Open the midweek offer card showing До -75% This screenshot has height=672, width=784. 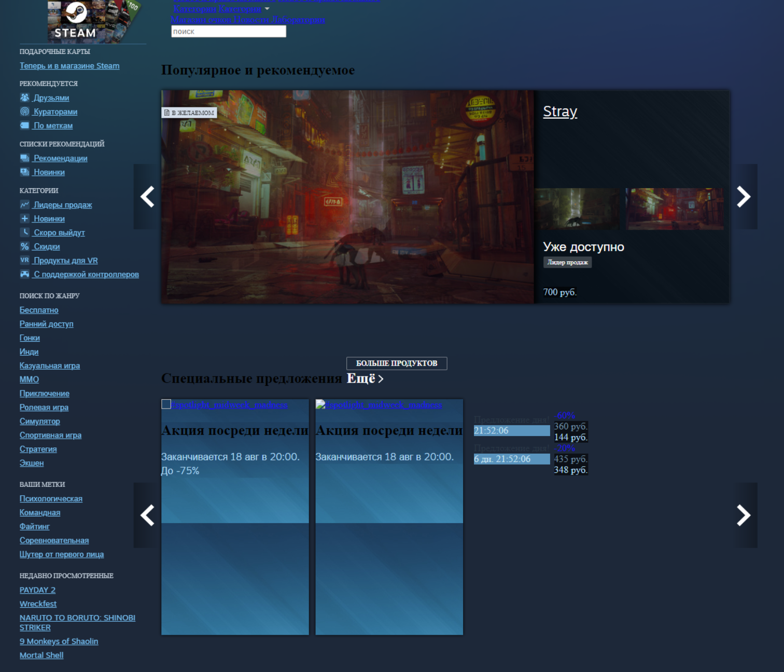coord(235,517)
